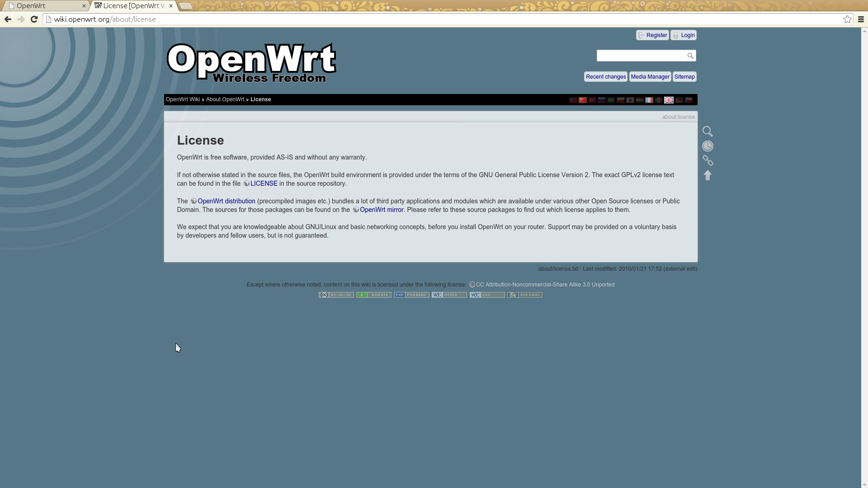
Task: Select the Germany flag language
Action: [x=679, y=100]
